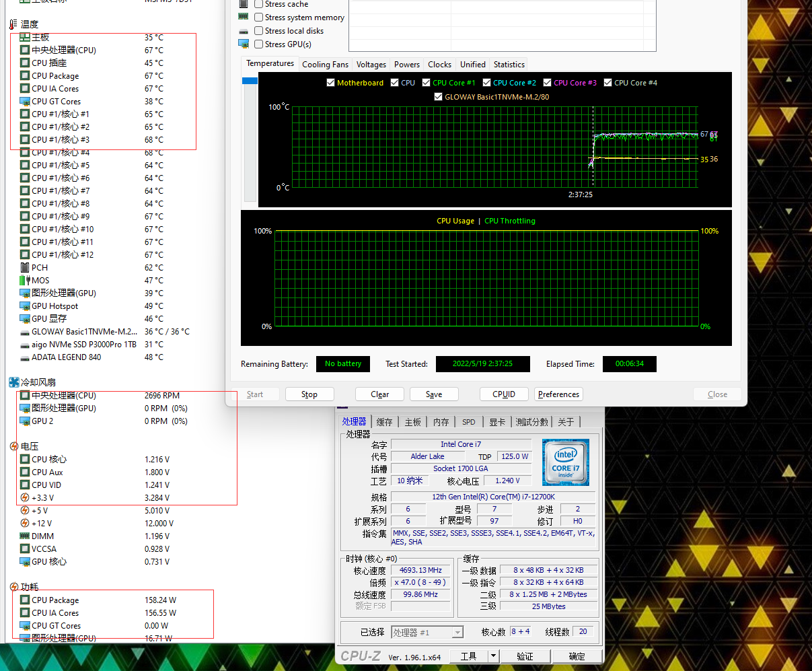Viewport: 812px width, 671px height.
Task: Confirm with the CPU-Z 确定 button
Action: pos(577,656)
